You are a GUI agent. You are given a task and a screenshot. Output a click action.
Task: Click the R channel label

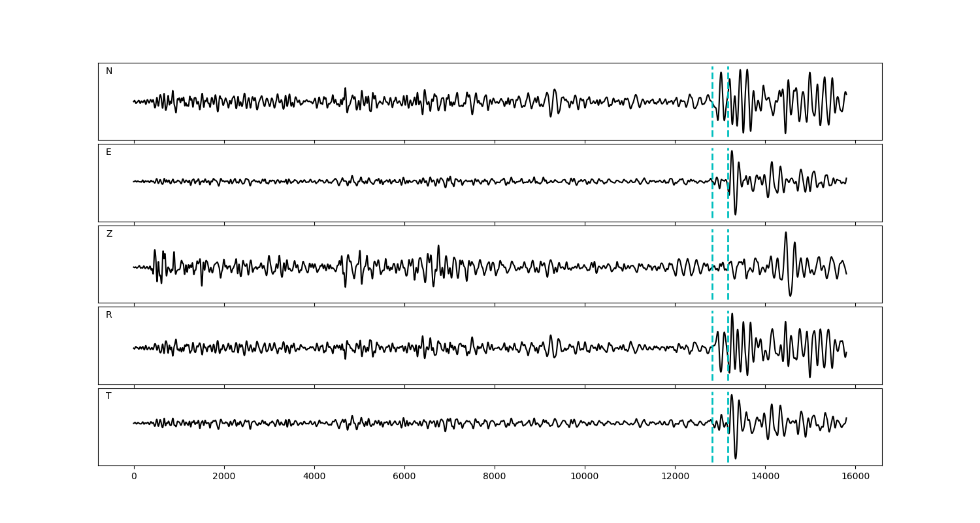coord(109,315)
